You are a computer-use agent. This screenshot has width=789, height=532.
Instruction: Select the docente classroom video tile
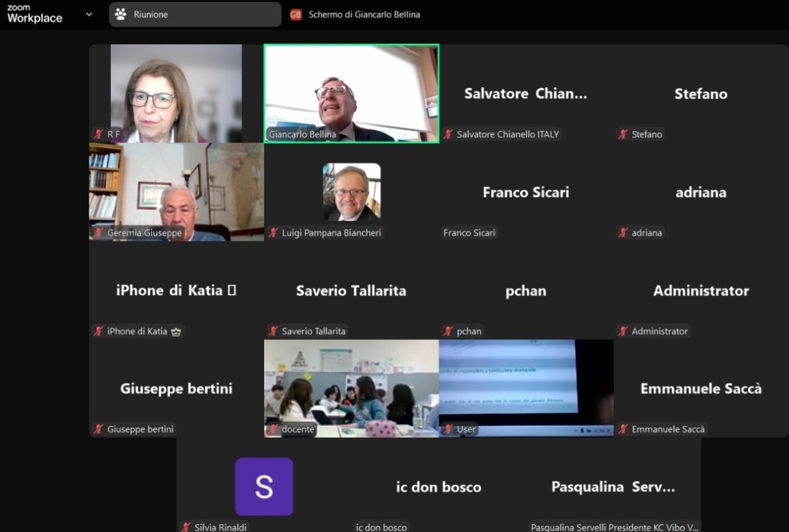[x=352, y=388]
